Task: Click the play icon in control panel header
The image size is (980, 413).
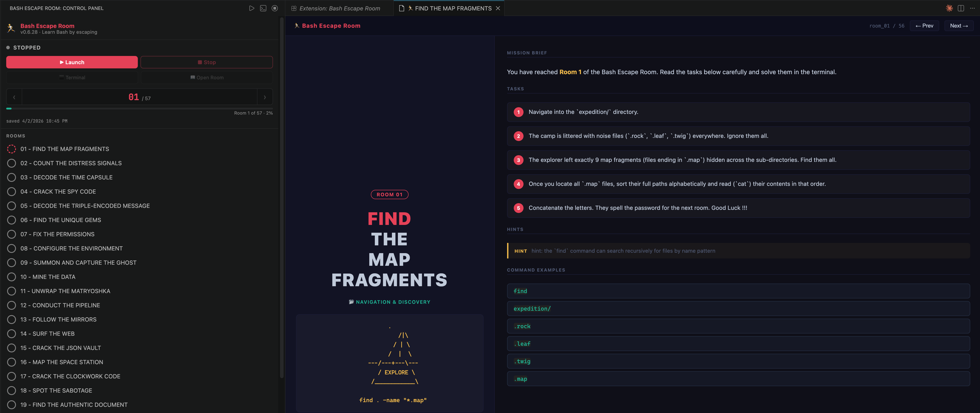Action: tap(251, 8)
